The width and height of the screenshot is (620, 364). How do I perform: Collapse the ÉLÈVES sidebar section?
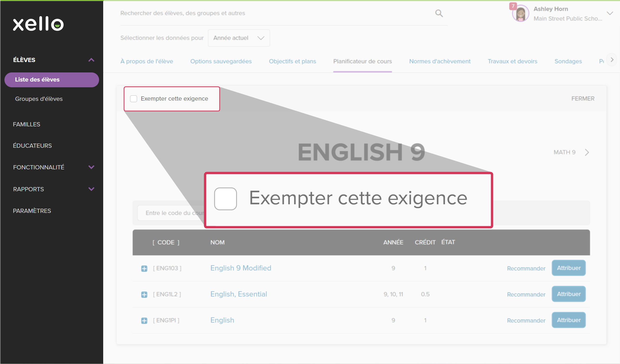click(91, 60)
